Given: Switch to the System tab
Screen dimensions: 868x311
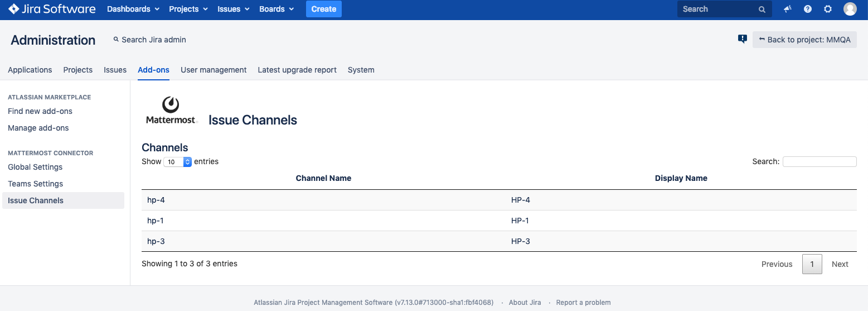Looking at the screenshot, I should click(361, 70).
